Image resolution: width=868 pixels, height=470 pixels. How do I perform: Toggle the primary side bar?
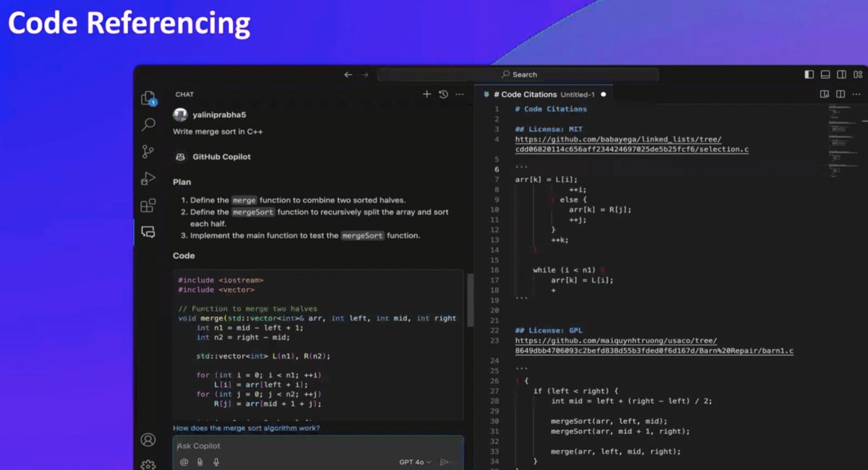click(x=809, y=74)
